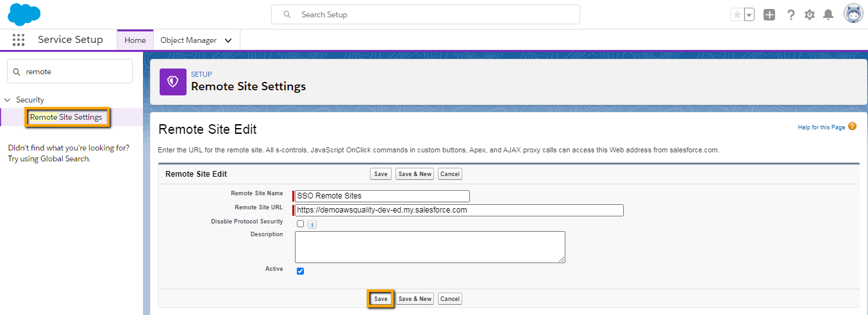Switch to the Home tab
868x315 pixels.
pyautogui.click(x=135, y=40)
